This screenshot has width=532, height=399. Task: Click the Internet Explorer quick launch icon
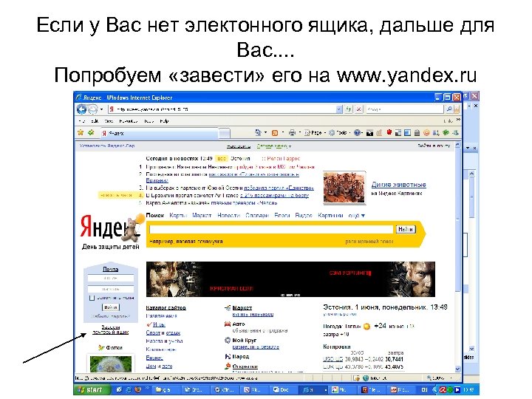tap(129, 390)
